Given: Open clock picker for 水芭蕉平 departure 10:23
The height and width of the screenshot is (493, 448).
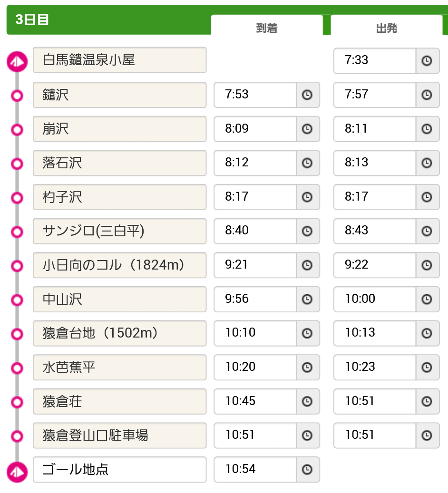Looking at the screenshot, I should [x=427, y=367].
